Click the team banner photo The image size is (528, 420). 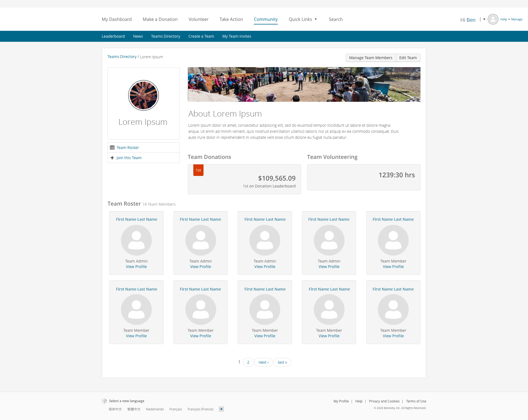tap(304, 84)
